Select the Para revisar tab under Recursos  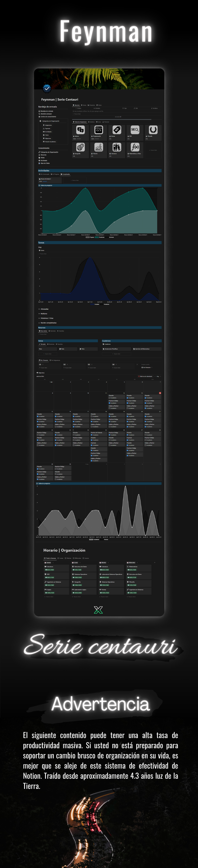pyautogui.click(x=43, y=331)
